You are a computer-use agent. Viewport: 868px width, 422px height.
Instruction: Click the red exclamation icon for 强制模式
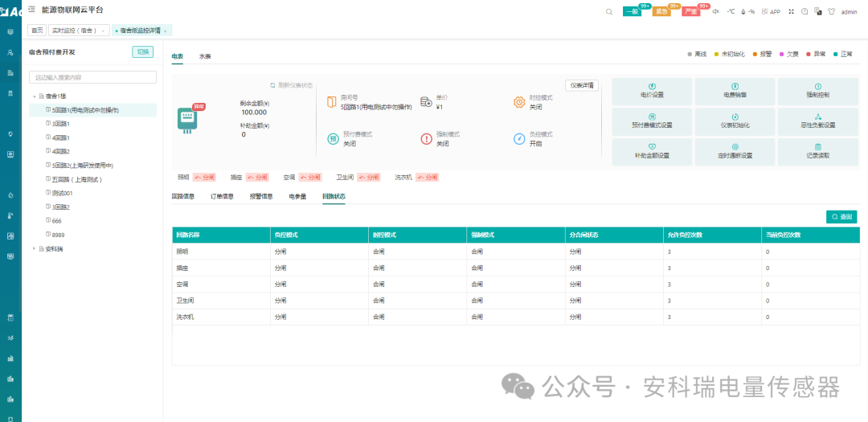[x=426, y=138]
